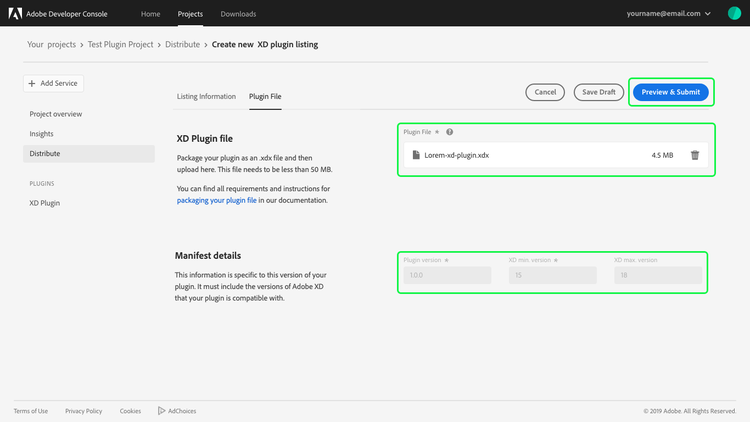Click the Plugin version field showing 1.0.0
The height and width of the screenshot is (422, 750).
coord(447,275)
